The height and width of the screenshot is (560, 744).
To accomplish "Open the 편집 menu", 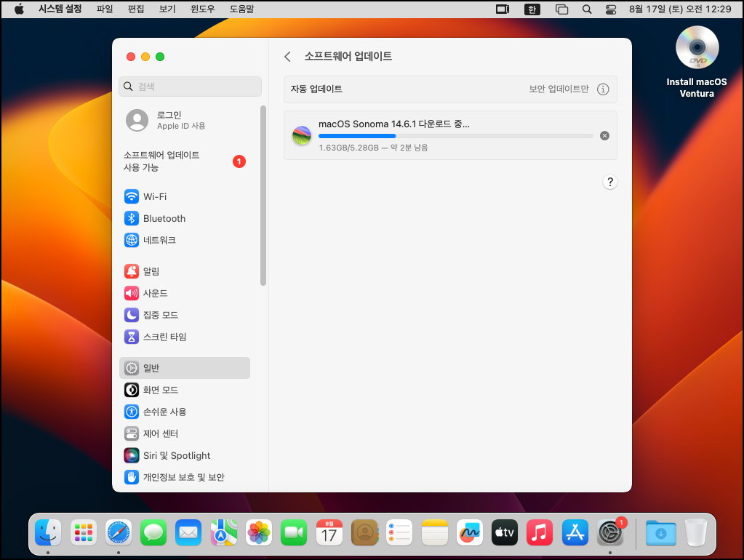I will click(136, 9).
